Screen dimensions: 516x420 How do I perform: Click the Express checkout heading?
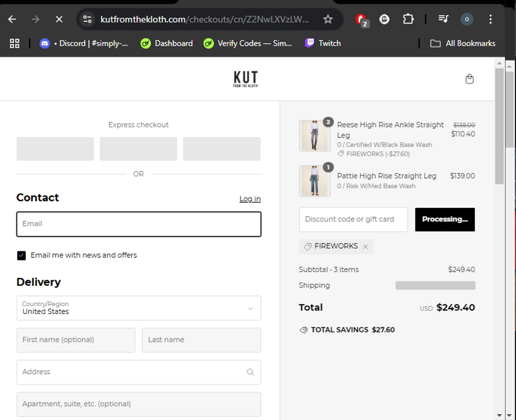point(138,125)
